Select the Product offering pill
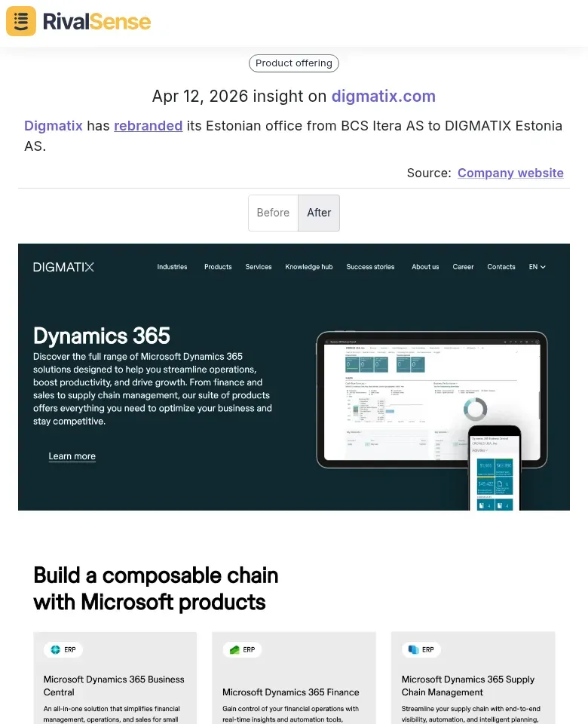Viewport: 588px width, 724px height. click(293, 63)
